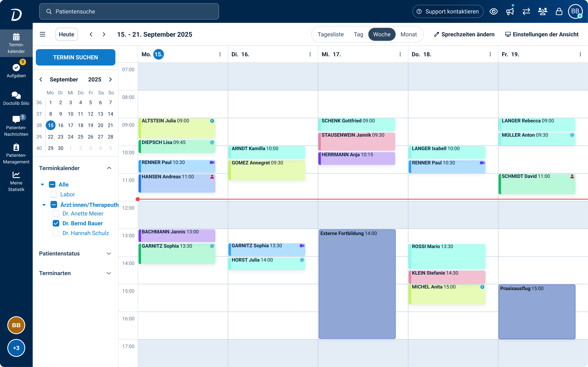Click the swap arrows icon in header

pyautogui.click(x=526, y=11)
